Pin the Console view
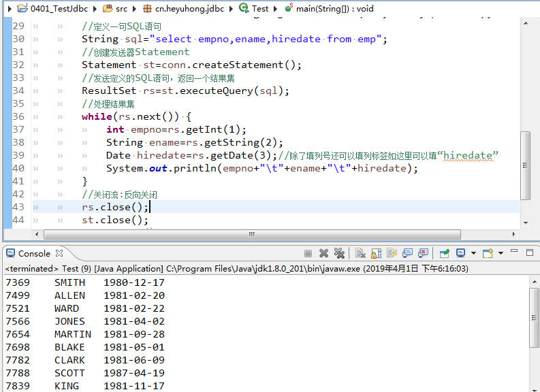Viewport: 540px width, 392px height. pos(445,254)
